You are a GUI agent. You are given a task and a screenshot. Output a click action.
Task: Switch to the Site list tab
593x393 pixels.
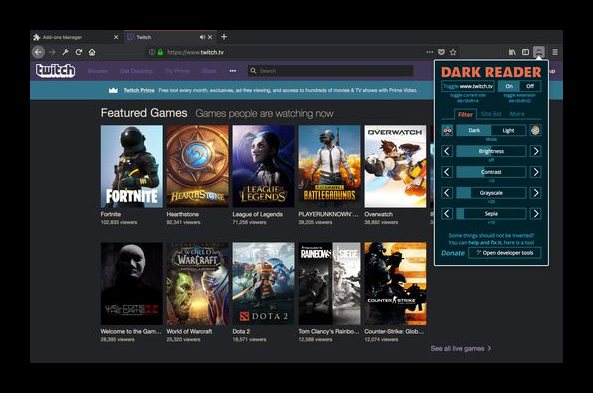(x=491, y=114)
